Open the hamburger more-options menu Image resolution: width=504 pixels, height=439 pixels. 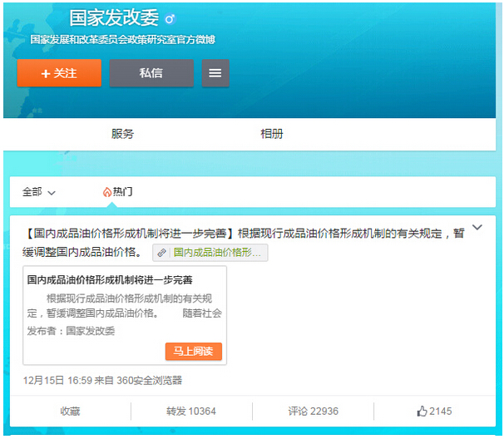[215, 73]
